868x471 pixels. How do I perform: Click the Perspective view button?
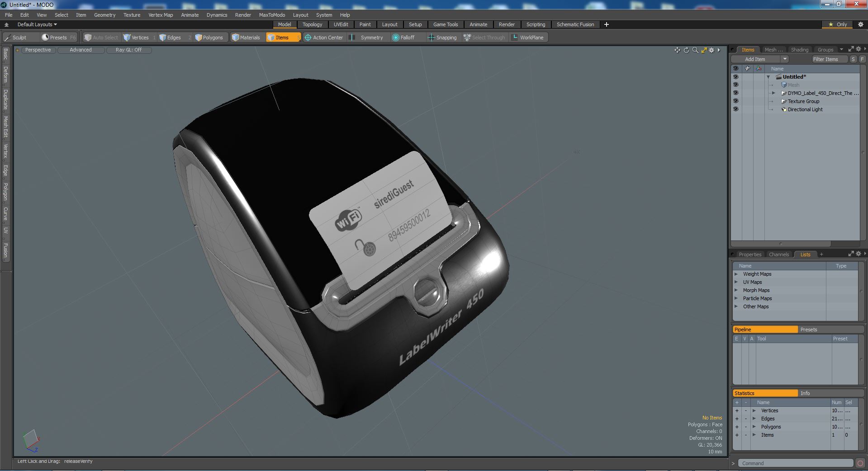point(38,50)
